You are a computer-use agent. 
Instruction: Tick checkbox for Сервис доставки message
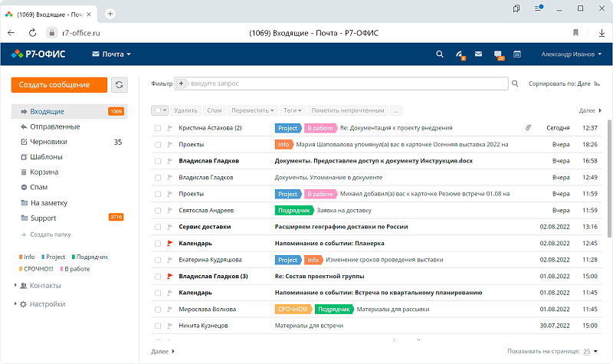157,227
